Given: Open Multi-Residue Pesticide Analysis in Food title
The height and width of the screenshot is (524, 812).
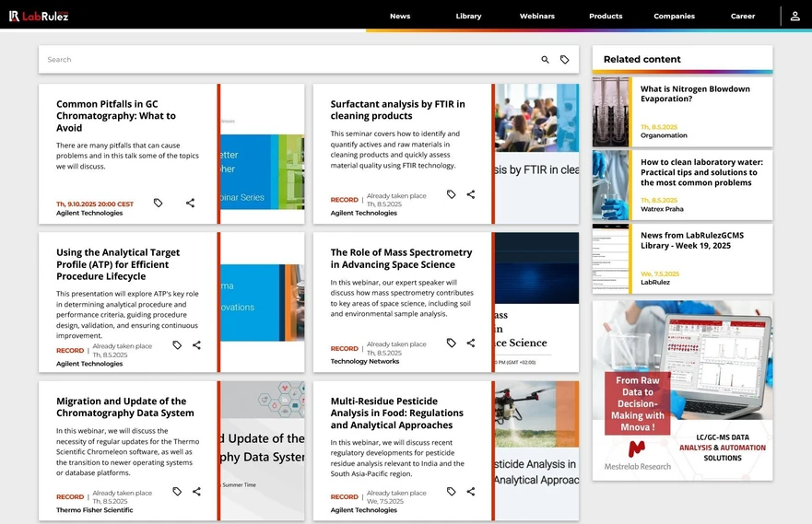Looking at the screenshot, I should (x=396, y=413).
